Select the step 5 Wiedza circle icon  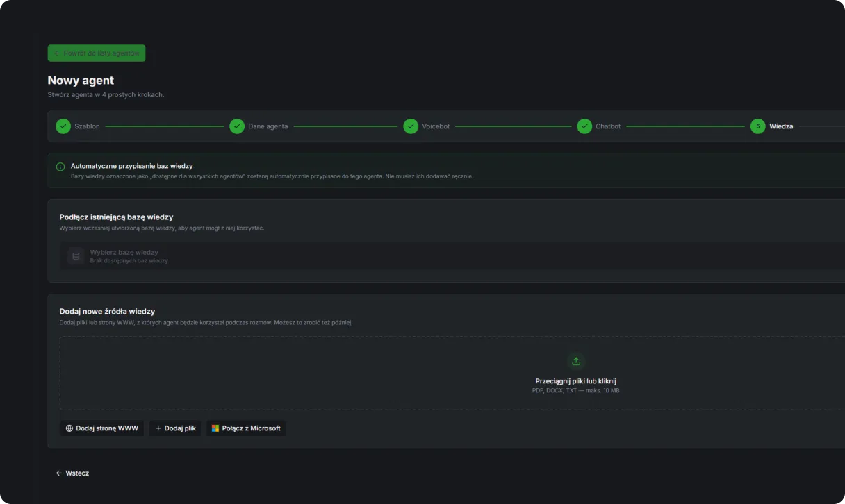758,126
